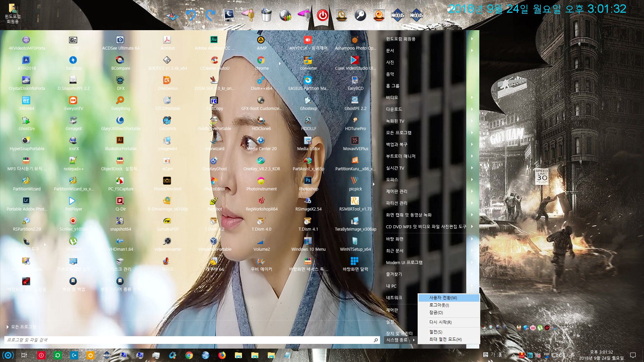Screen dimensions: 644x362
Task: Expand the 제어판 관리 submenu arrow
Action: 472,191
